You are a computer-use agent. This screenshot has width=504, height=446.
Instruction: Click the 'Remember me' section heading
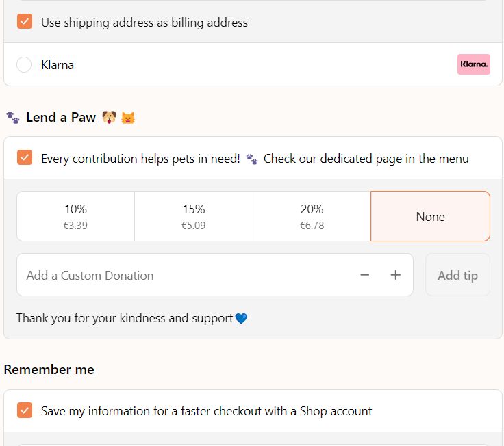coord(49,369)
